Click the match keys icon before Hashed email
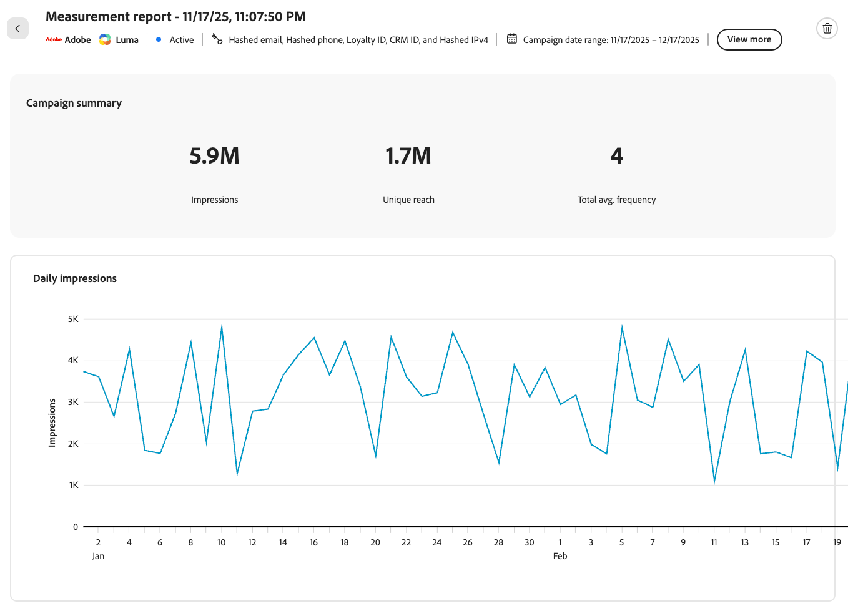The height and width of the screenshot is (616, 848). coord(217,39)
